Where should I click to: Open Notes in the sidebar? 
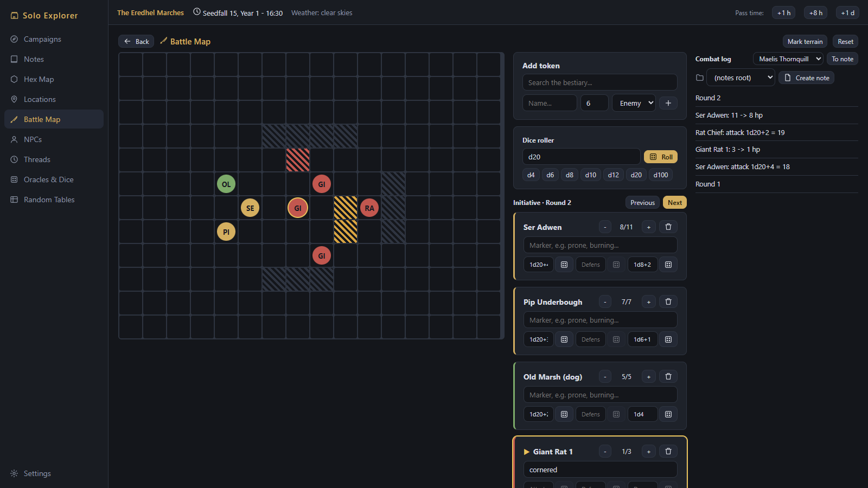(x=54, y=59)
